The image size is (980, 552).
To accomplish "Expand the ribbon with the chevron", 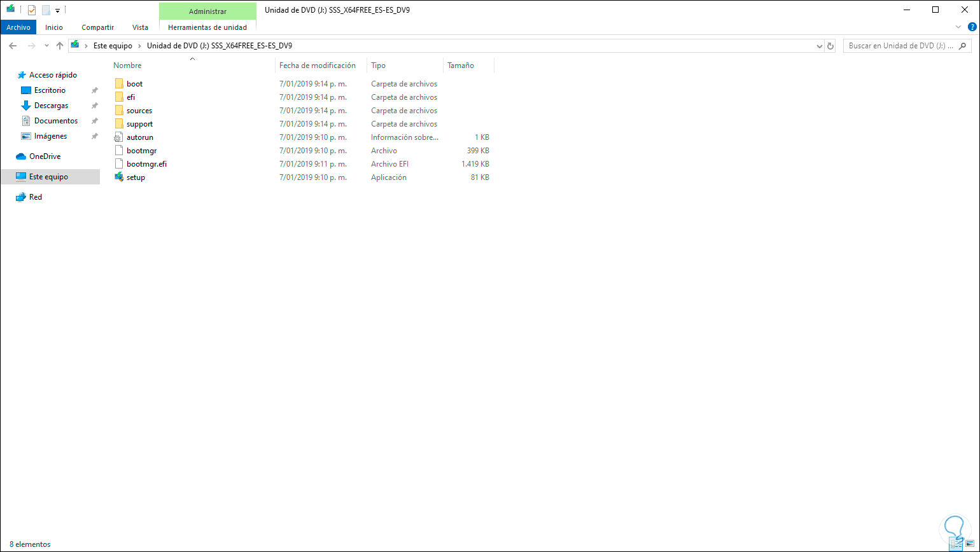I will pos(959,27).
